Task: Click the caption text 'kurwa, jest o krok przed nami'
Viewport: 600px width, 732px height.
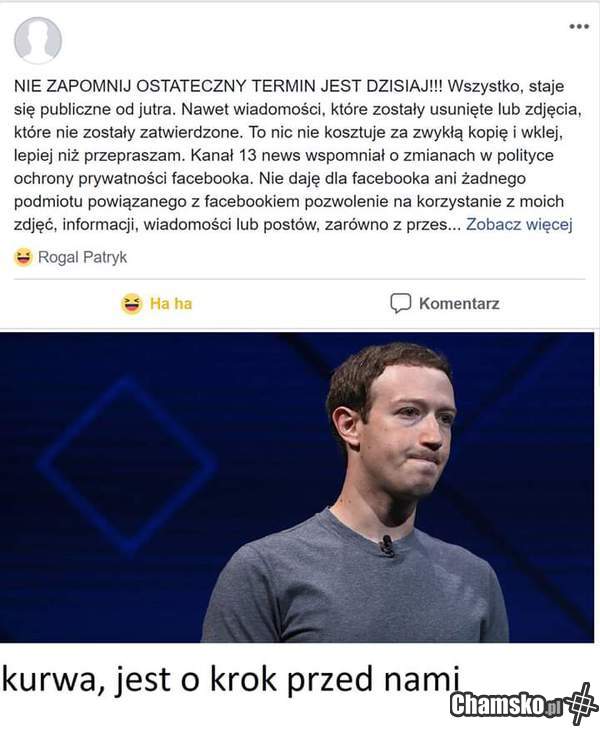Action: point(231,679)
